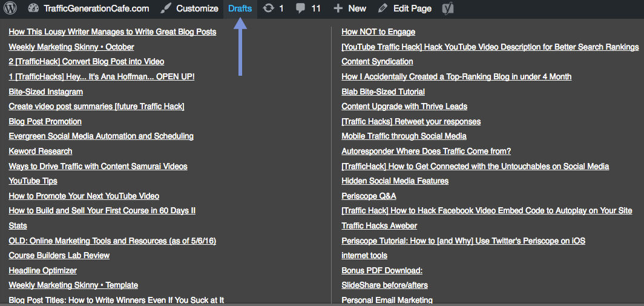Open Weekly Marketing Skinny Template draft
This screenshot has width=644, height=306.
pos(73,285)
